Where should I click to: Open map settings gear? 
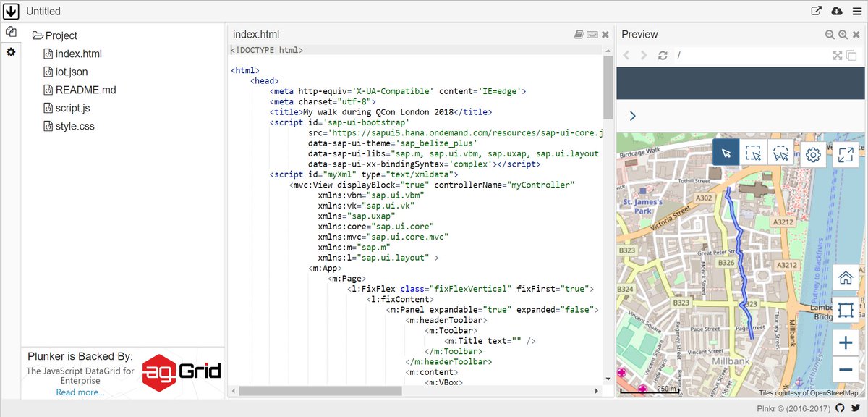coord(813,153)
